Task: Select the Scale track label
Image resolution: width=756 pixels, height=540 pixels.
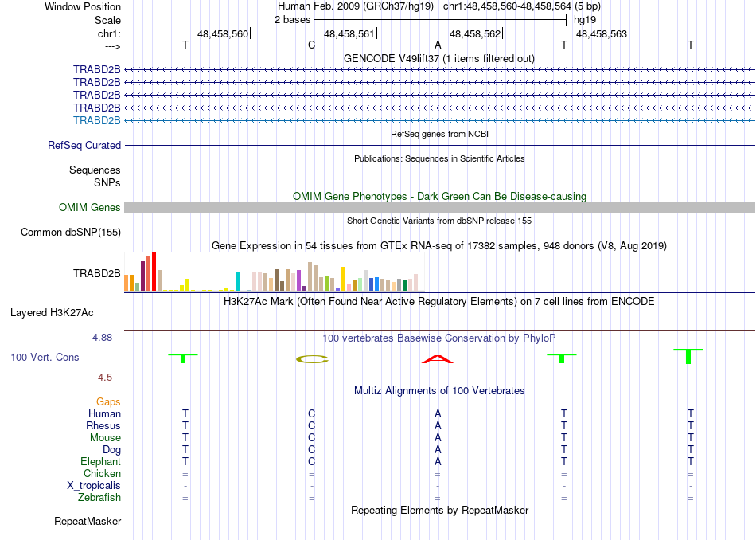Action: coord(107,20)
